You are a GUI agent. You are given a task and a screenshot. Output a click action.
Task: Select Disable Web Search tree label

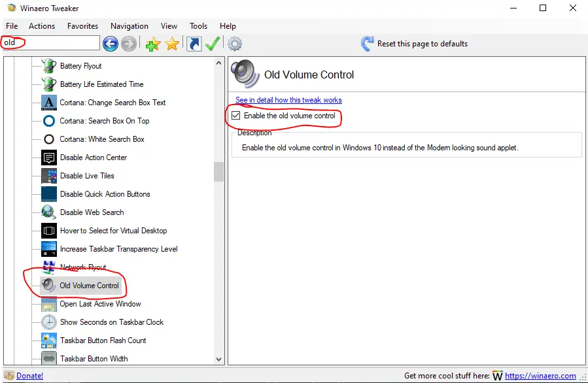point(92,212)
